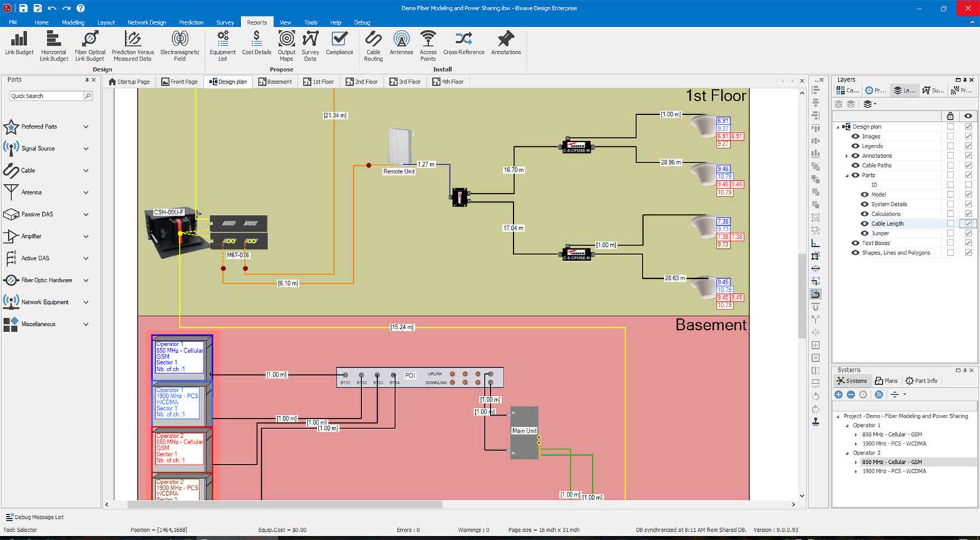The width and height of the screenshot is (980, 540).
Task: Open the Debug Message List
Action: click(35, 517)
